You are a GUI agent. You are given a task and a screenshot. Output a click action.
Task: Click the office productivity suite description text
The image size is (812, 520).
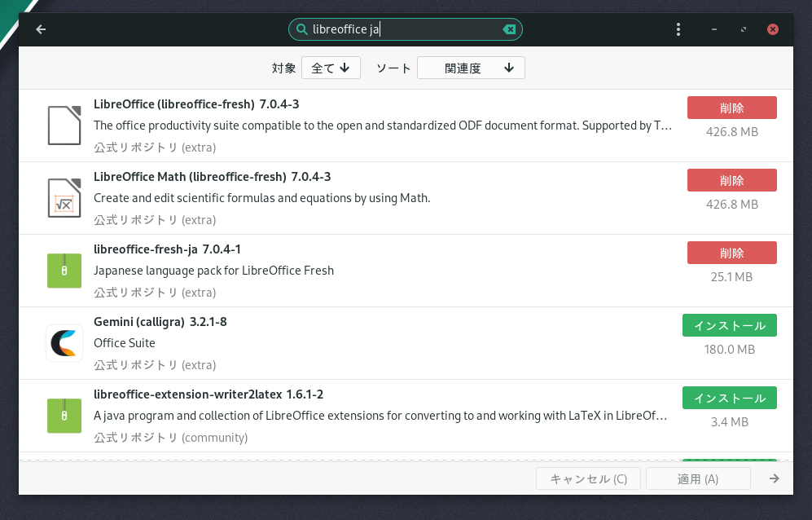[383, 126]
